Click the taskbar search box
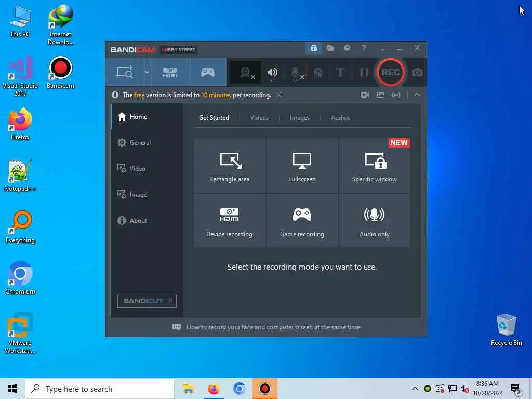Screen dimensions: 532x399 click(100, 389)
